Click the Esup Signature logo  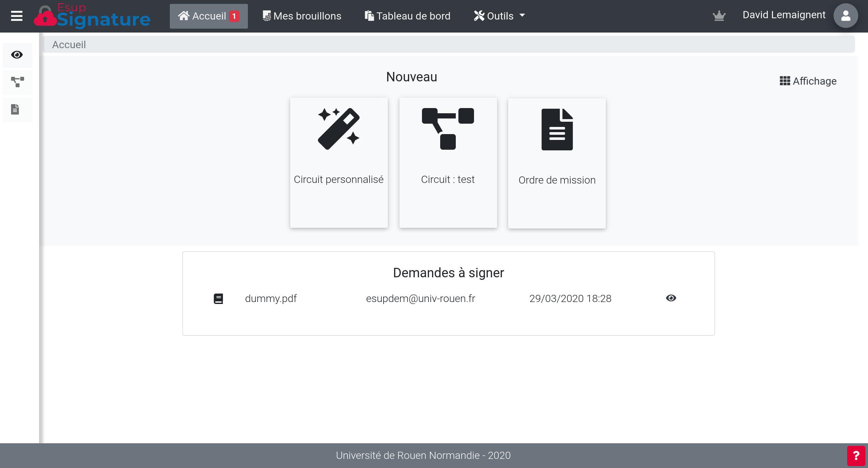(92, 16)
